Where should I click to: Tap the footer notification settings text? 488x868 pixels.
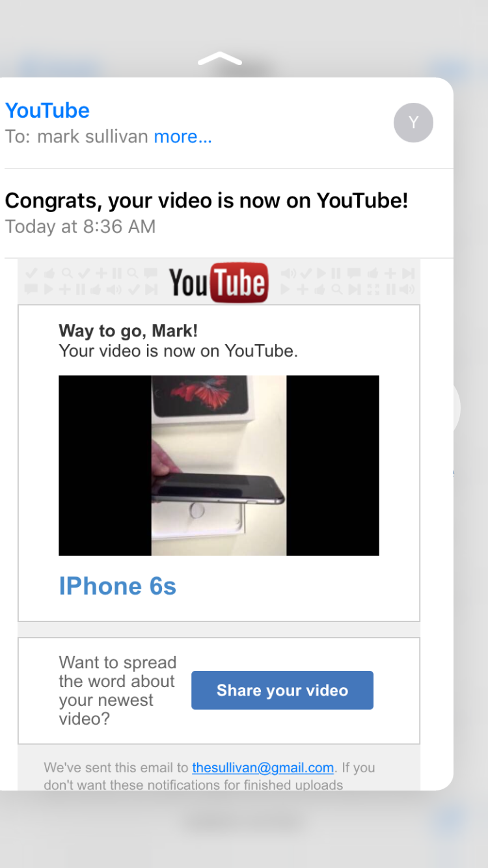(x=210, y=776)
